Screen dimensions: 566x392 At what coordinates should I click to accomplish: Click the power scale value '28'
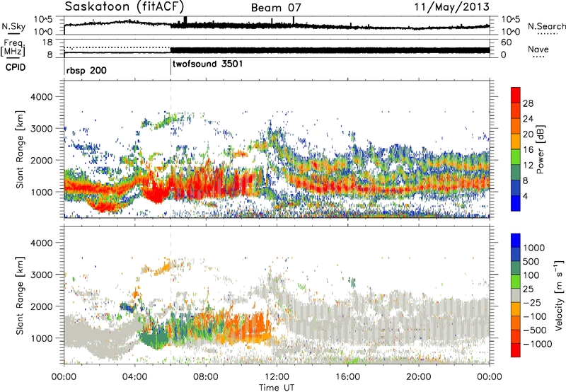pos(528,103)
